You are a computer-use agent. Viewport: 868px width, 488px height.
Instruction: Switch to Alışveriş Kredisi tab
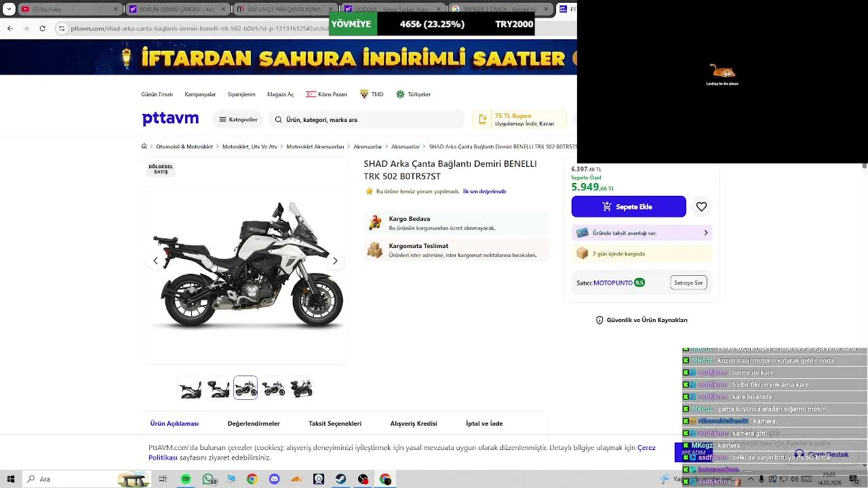pos(414,424)
